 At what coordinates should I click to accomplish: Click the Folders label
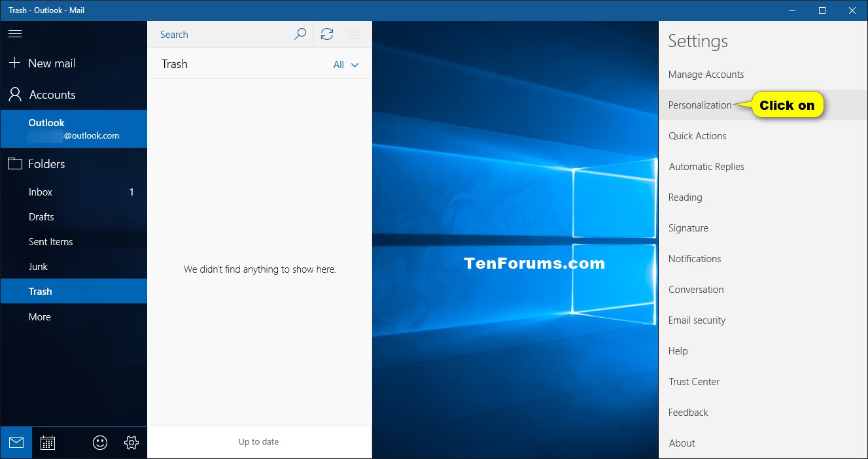tap(46, 164)
